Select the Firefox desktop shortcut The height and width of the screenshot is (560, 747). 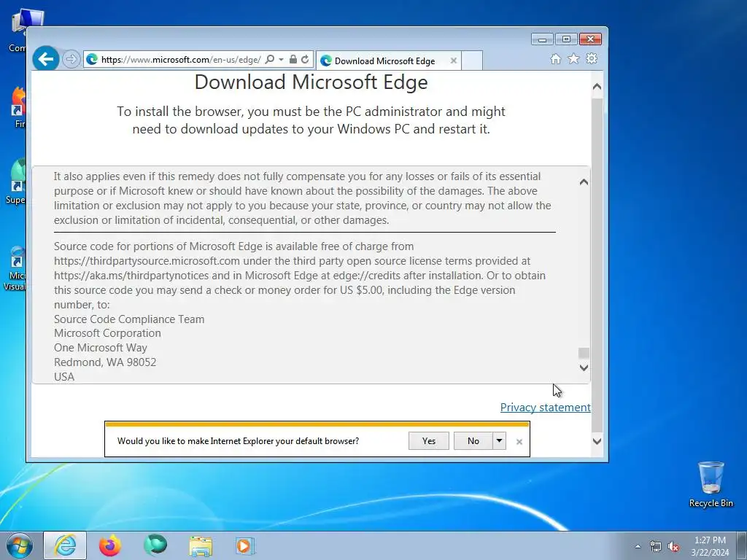point(18,107)
